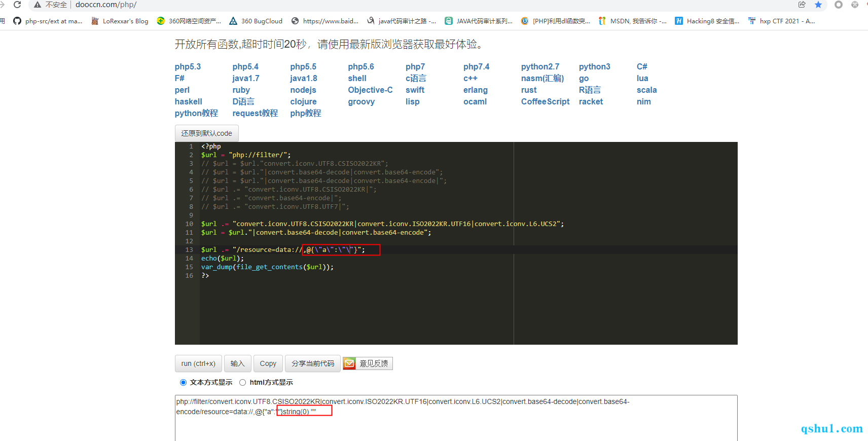Viewport: 868px width, 441px height.
Task: Switch to python3 language
Action: click(x=594, y=66)
